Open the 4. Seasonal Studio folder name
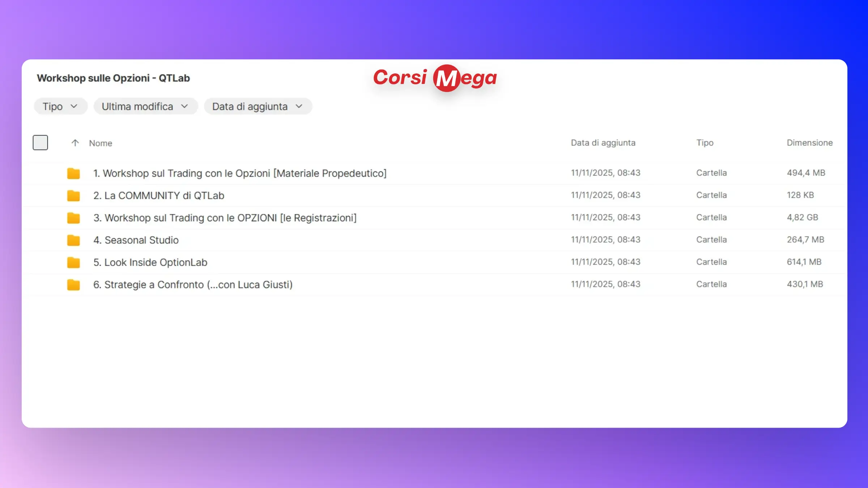Viewport: 868px width, 488px height. (136, 240)
